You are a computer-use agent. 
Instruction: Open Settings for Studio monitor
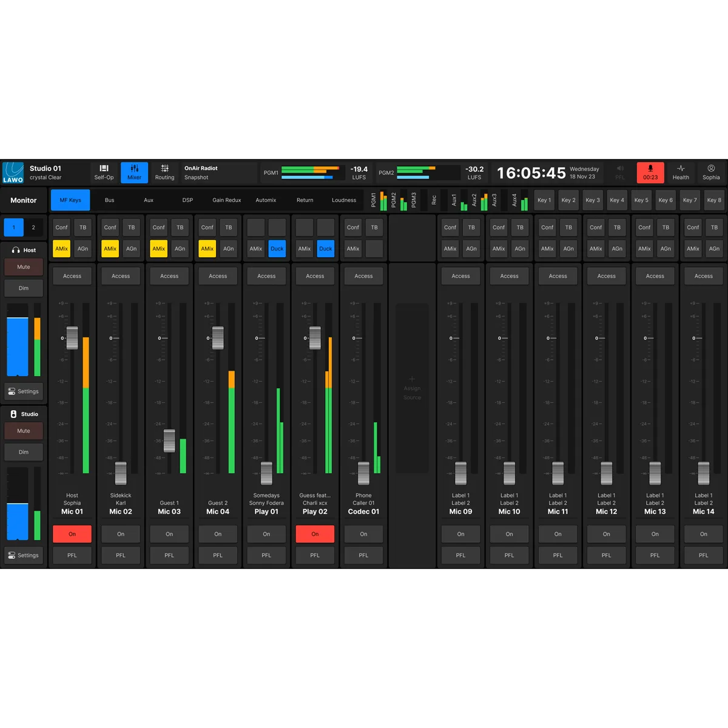click(x=24, y=555)
